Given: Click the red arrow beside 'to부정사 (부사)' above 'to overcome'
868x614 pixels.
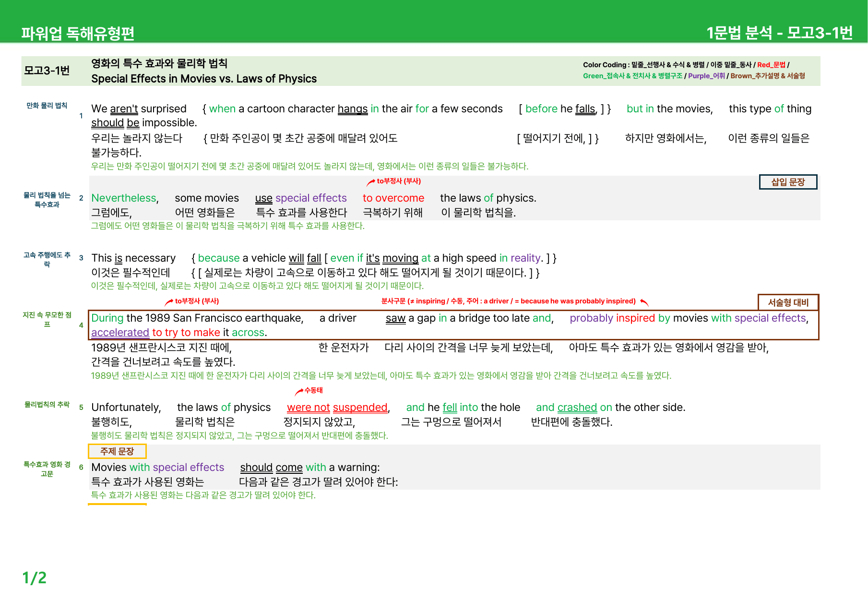Looking at the screenshot, I should [x=371, y=182].
